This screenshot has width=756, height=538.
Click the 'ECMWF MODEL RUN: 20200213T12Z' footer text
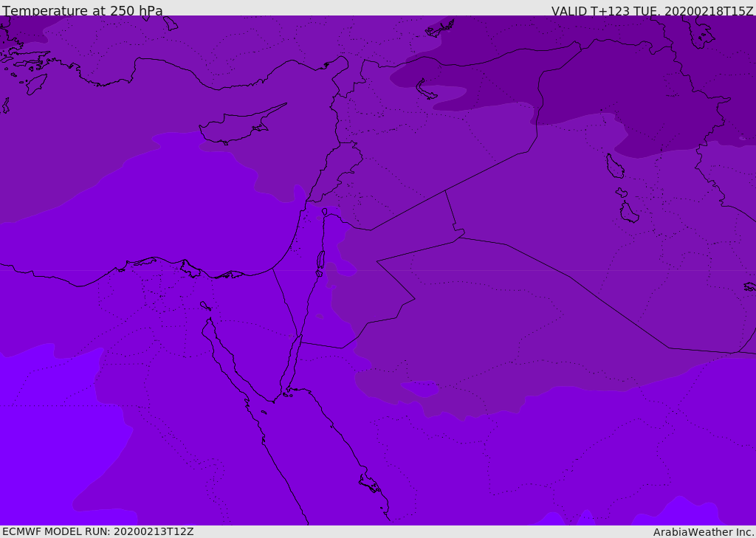pos(98,531)
